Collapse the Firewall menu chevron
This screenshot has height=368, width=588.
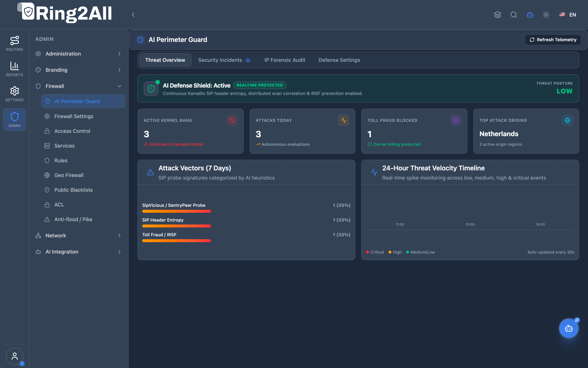pyautogui.click(x=119, y=86)
